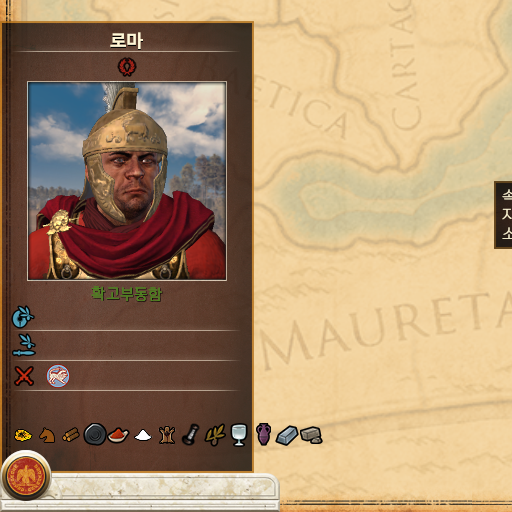
Task: Click the glass goblet resource icon
Action: coord(239,435)
